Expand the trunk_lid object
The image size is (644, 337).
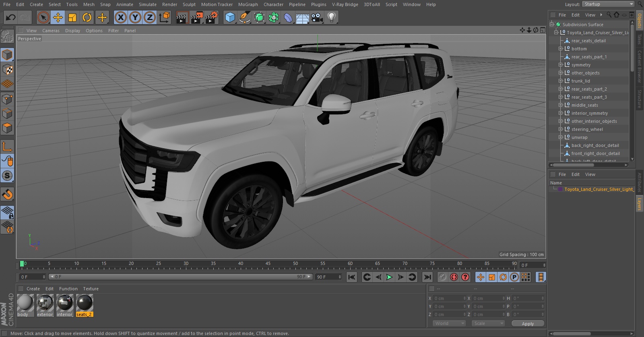(x=560, y=81)
